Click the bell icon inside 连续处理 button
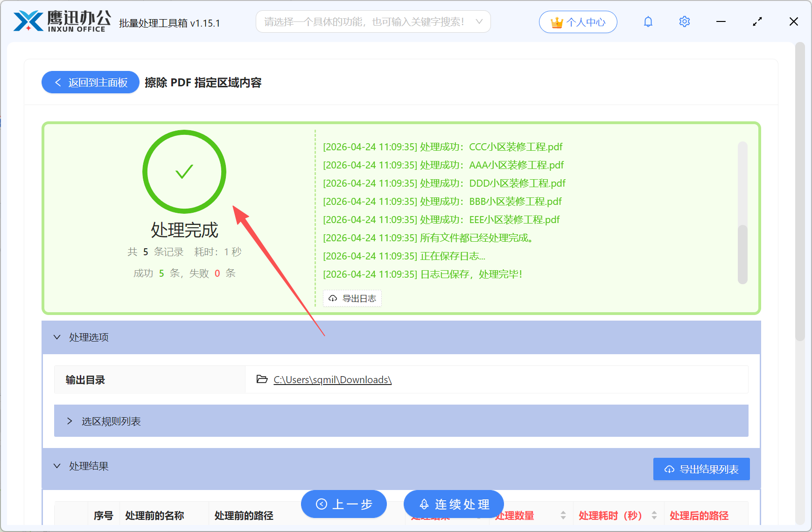 [424, 504]
